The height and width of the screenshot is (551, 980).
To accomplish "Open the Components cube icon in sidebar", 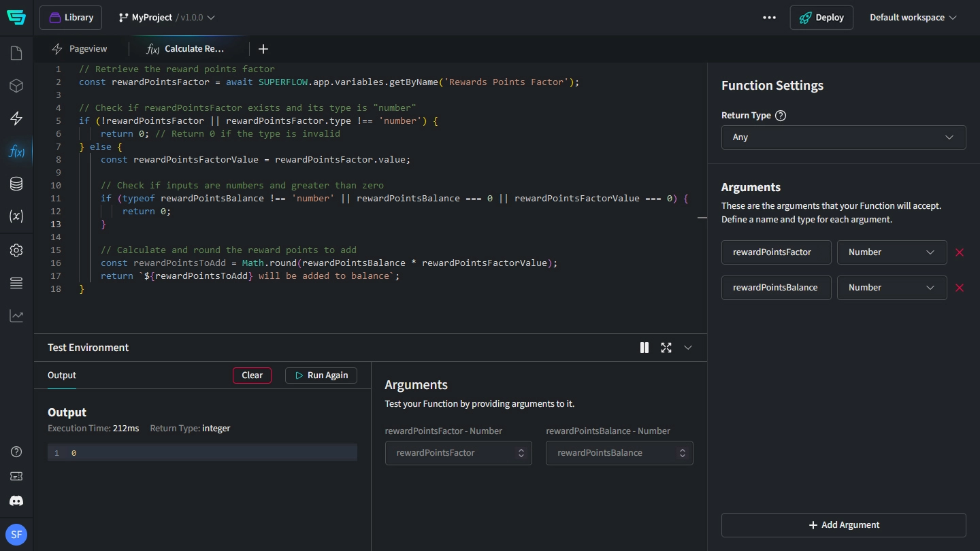I will pos(16,86).
